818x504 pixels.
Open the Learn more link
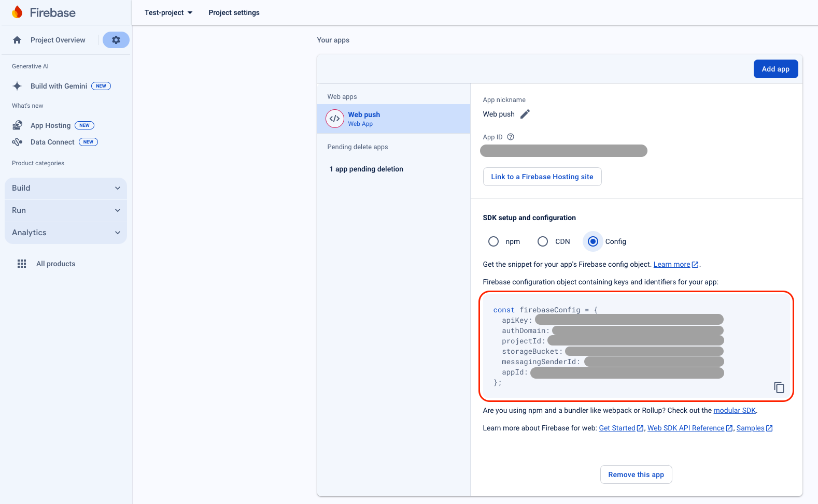click(x=672, y=264)
